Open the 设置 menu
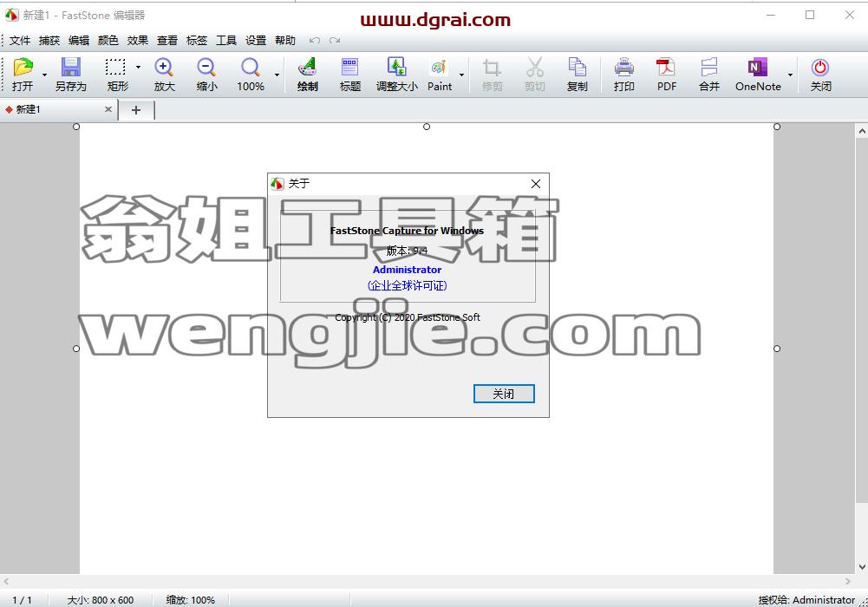Viewport: 868px width, 607px height. click(x=256, y=41)
